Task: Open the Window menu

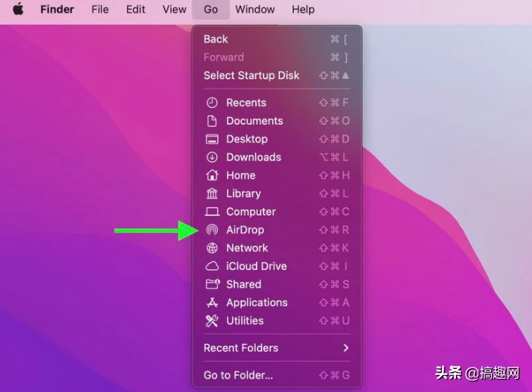Action: [255, 9]
